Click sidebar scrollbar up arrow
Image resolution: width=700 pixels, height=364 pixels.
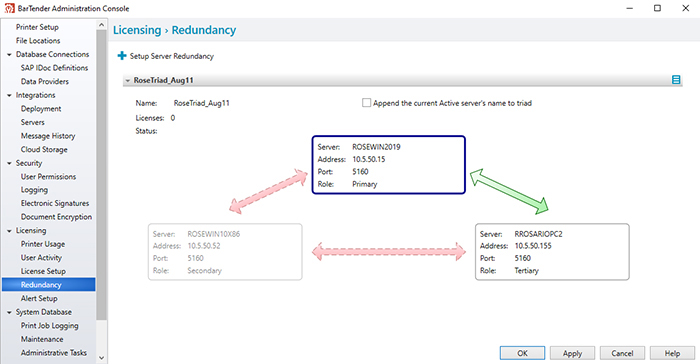point(101,25)
